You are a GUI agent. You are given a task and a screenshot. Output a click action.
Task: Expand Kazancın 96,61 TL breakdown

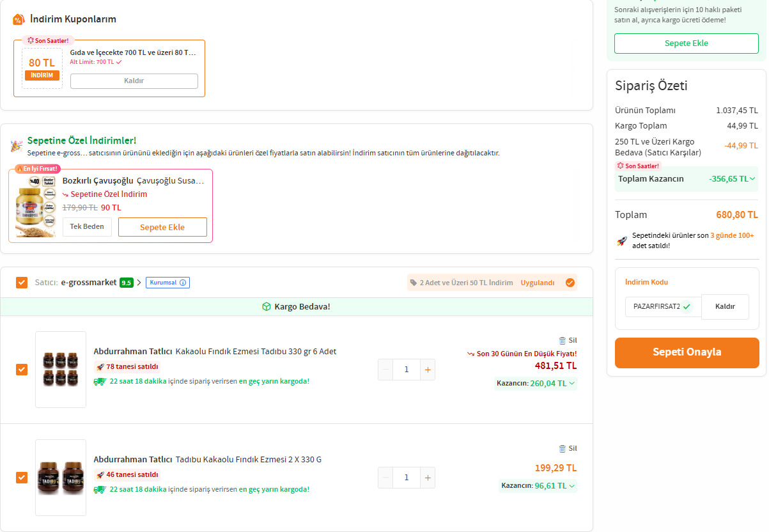572,486
